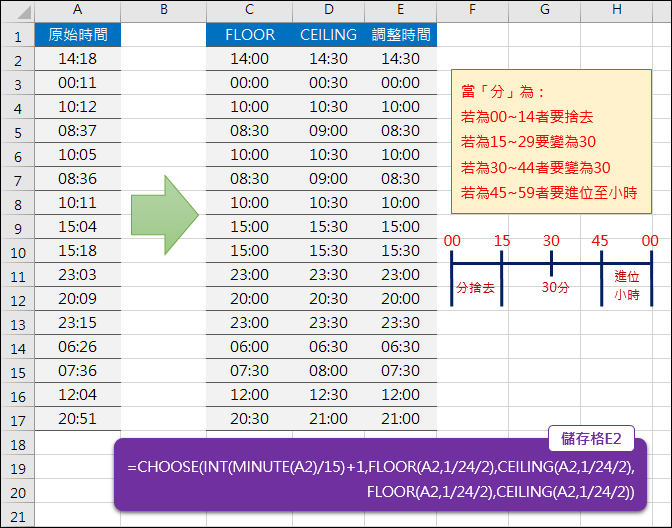Click the 調整時間 header cell
Image resolution: width=672 pixels, height=528 pixels.
click(x=400, y=35)
